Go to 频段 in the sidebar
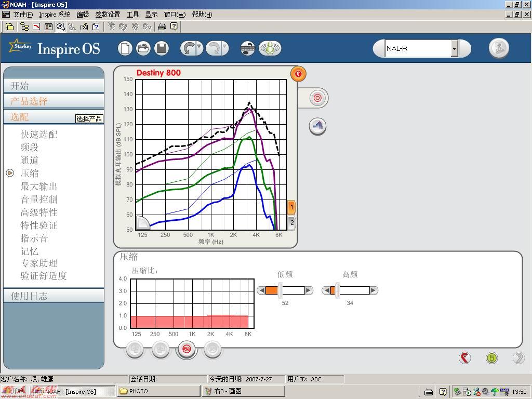The width and height of the screenshot is (532, 399). pyautogui.click(x=30, y=147)
